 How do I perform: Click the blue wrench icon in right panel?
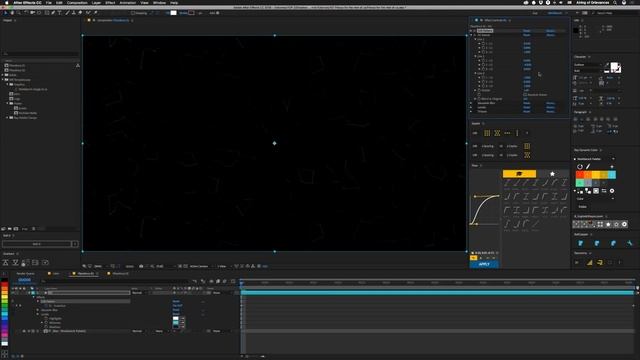(629, 243)
